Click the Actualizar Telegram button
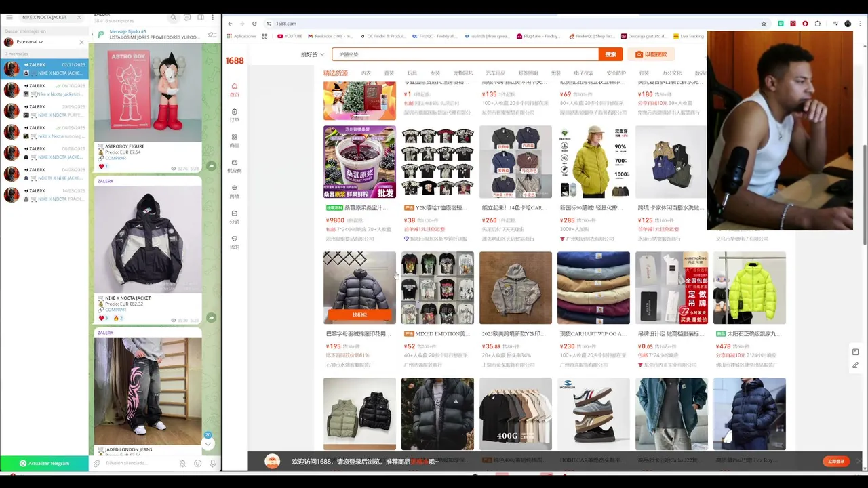This screenshot has height=488, width=868. (44, 463)
